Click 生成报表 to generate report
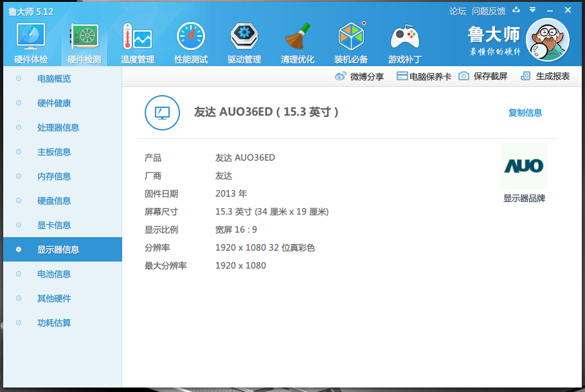 545,76
